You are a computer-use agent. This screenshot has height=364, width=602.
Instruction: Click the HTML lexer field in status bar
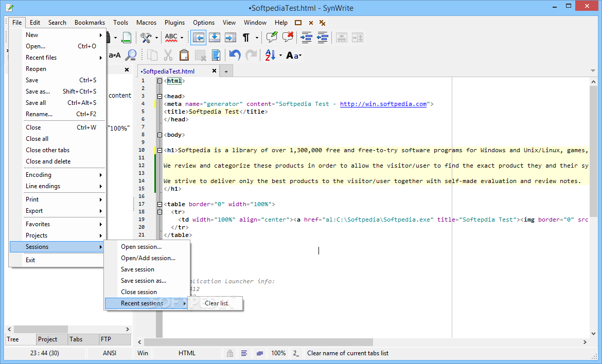tap(187, 353)
